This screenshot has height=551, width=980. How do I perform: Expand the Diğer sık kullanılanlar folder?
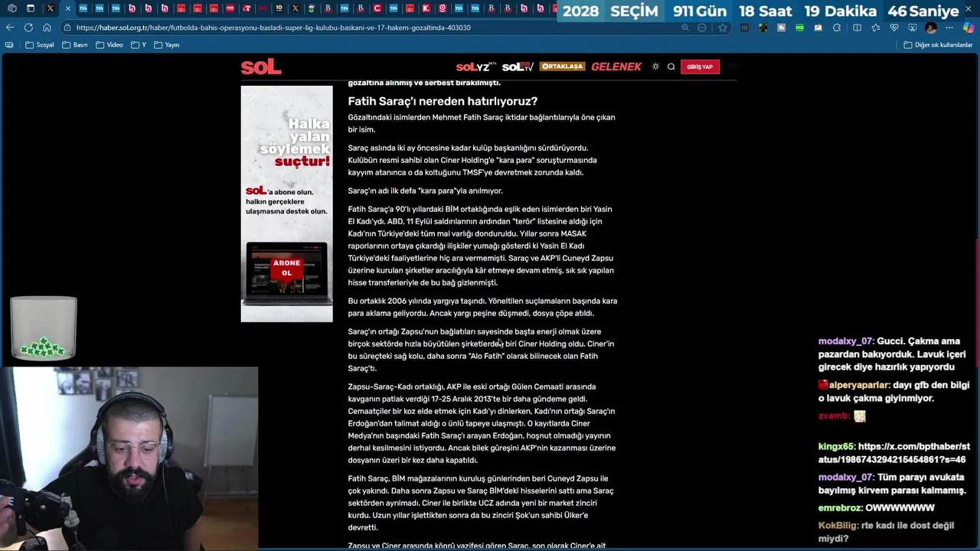[x=938, y=44]
